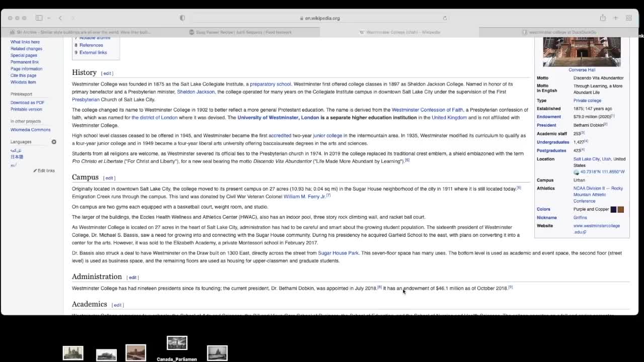Screen dimensions: 644x362
Task: Open Printable version link
Action: coord(26,109)
